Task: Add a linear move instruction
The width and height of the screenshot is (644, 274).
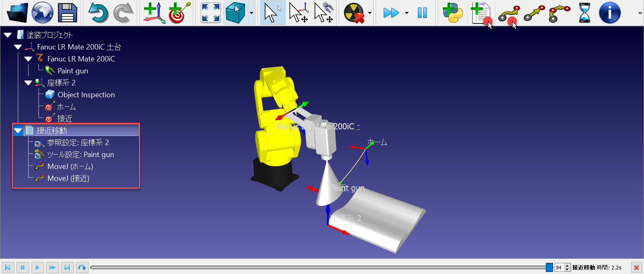Action: tap(534, 13)
